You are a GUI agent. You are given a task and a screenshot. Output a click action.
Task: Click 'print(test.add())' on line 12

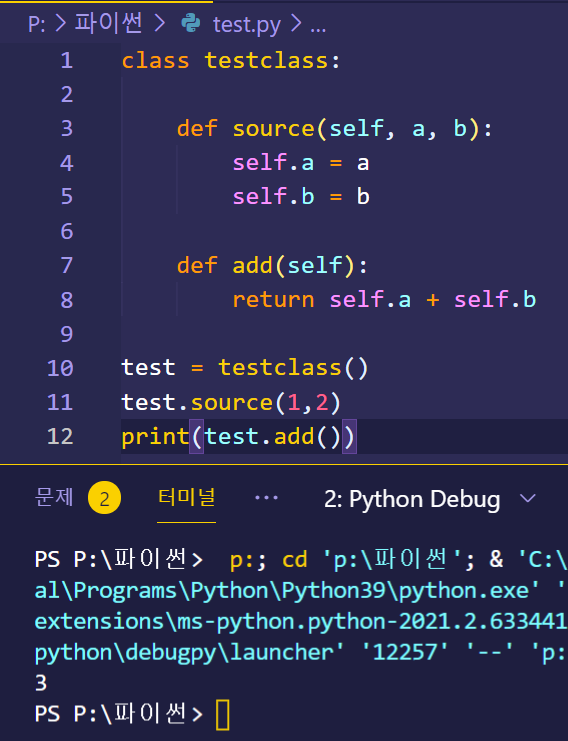pos(238,437)
